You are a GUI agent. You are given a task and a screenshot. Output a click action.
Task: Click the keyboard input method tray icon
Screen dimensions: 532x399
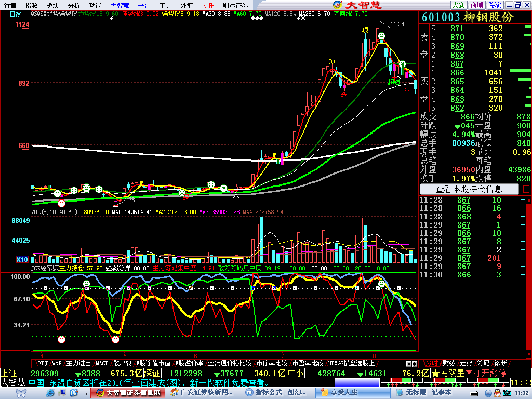pos(473,394)
